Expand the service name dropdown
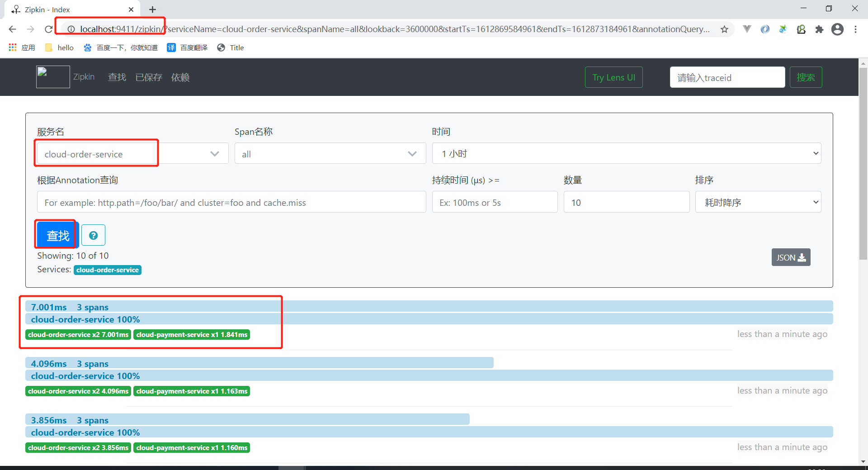This screenshot has height=470, width=868. (133, 154)
